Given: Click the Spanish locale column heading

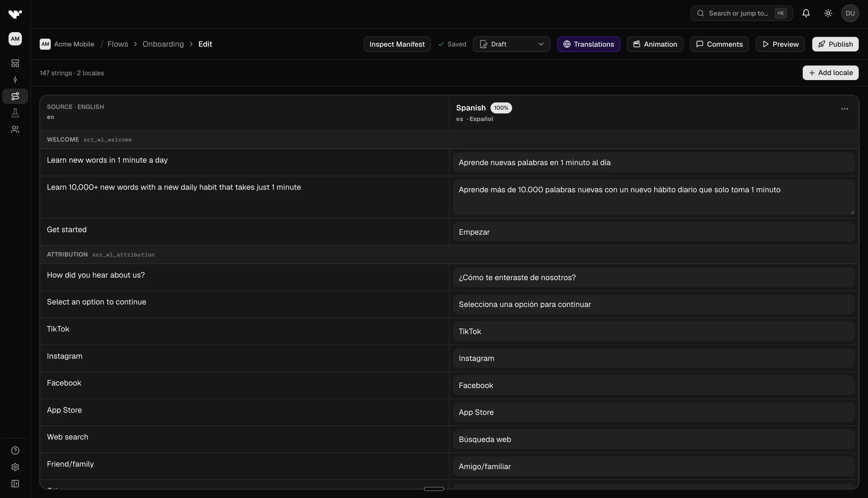Looking at the screenshot, I should 471,108.
